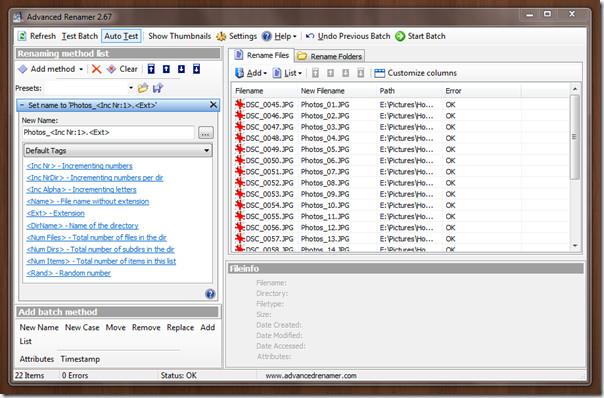The height and width of the screenshot is (398, 604).
Task: Click the save preset icon
Action: [158, 88]
